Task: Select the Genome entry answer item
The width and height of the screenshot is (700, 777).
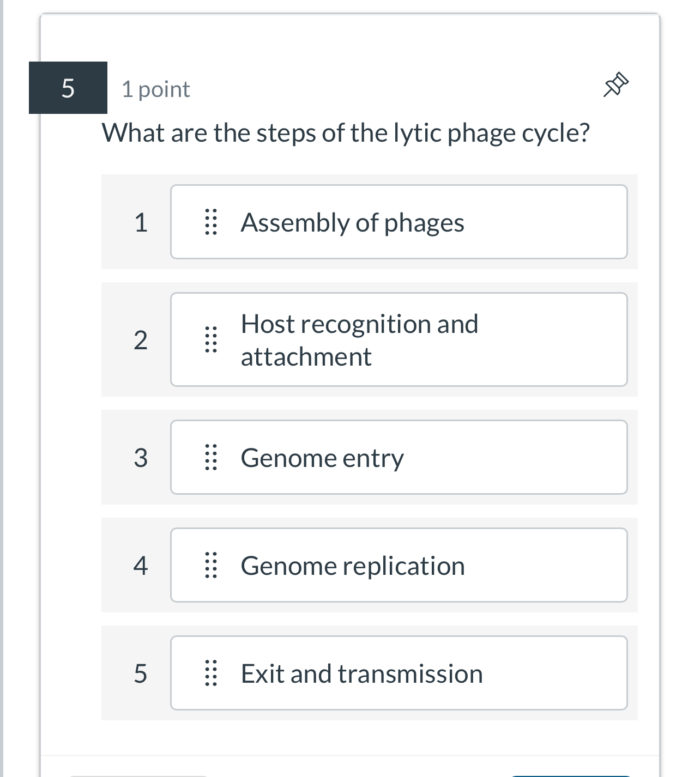Action: [399, 458]
